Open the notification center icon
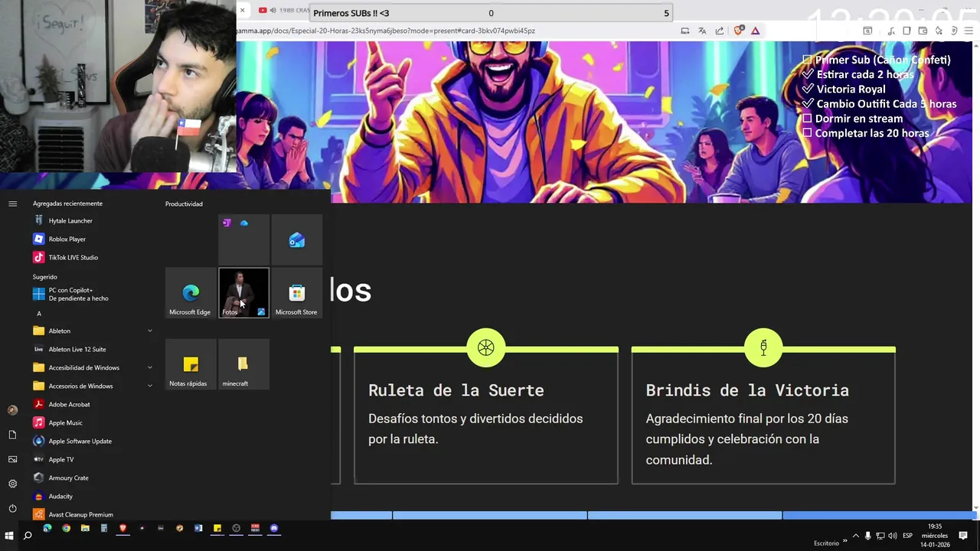 click(x=963, y=536)
